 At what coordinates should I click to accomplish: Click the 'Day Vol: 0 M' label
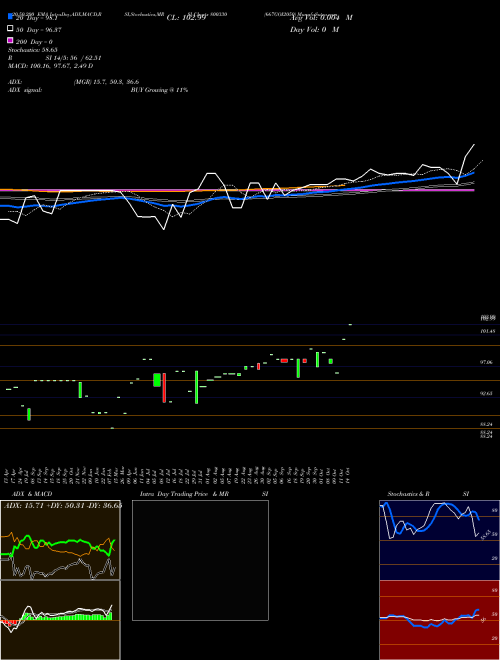coord(314,30)
